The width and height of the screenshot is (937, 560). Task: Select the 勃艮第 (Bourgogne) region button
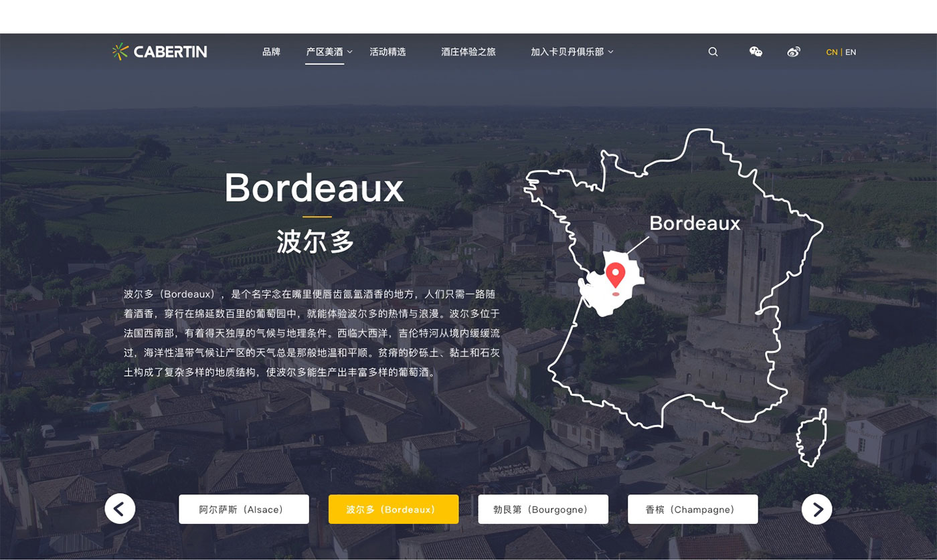(543, 509)
